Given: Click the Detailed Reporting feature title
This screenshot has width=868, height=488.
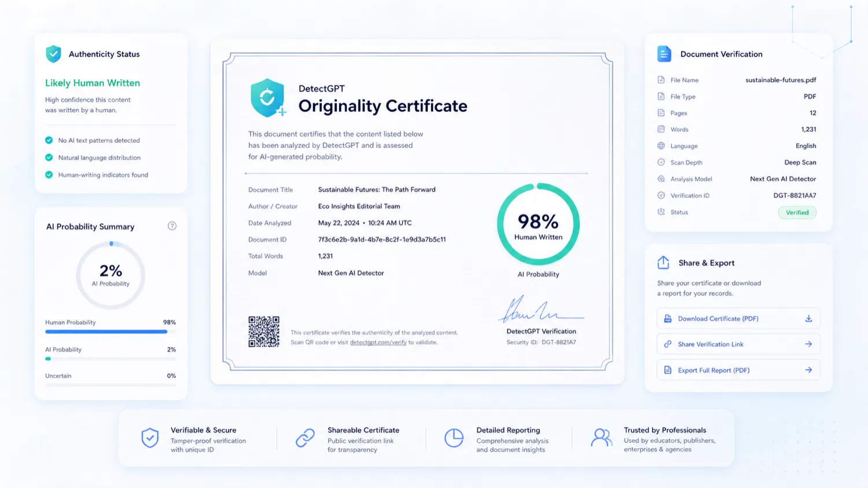Looking at the screenshot, I should coord(508,430).
